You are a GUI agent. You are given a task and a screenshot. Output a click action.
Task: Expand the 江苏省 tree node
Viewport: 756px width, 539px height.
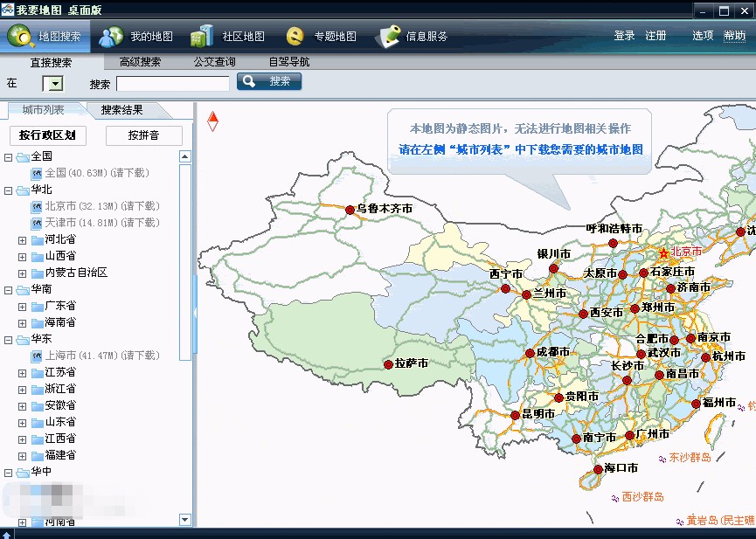(x=22, y=373)
